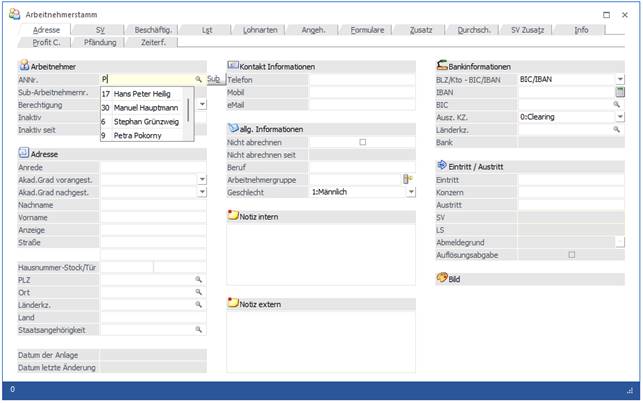This screenshot has width=643, height=403.
Task: Expand the Ausz. KZ. Clearing dropdown
Action: [620, 117]
